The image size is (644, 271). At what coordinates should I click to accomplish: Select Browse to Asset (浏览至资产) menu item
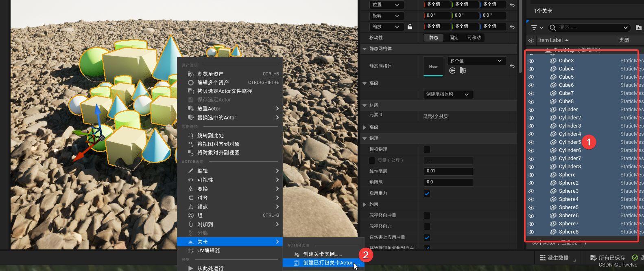(x=230, y=74)
